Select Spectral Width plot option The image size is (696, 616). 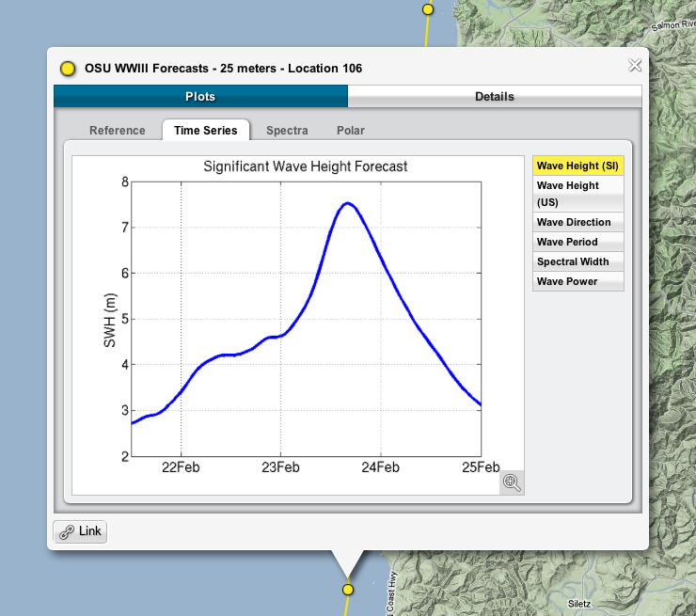[577, 262]
